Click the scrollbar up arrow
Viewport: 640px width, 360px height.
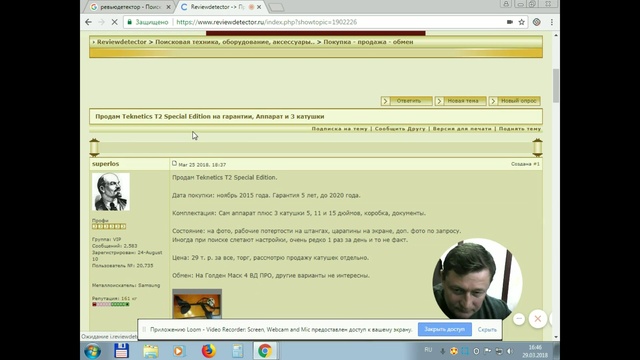556,36
